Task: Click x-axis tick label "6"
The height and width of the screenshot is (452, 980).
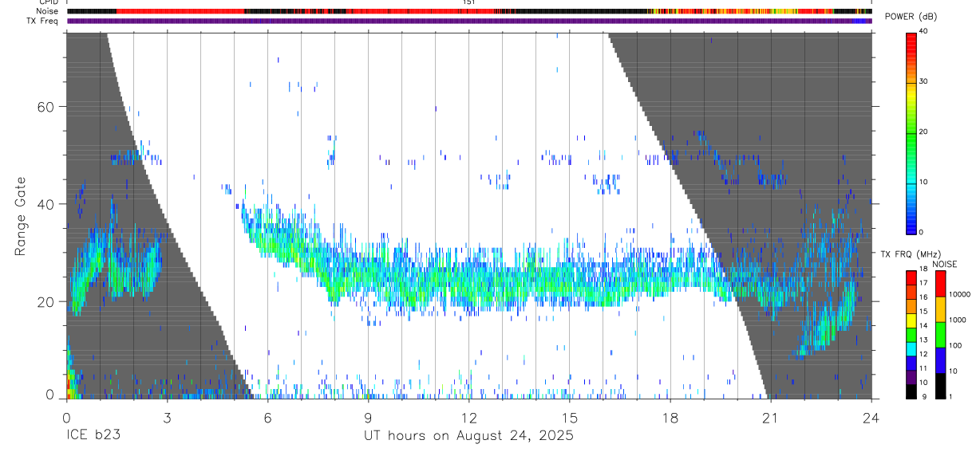Action: click(267, 418)
